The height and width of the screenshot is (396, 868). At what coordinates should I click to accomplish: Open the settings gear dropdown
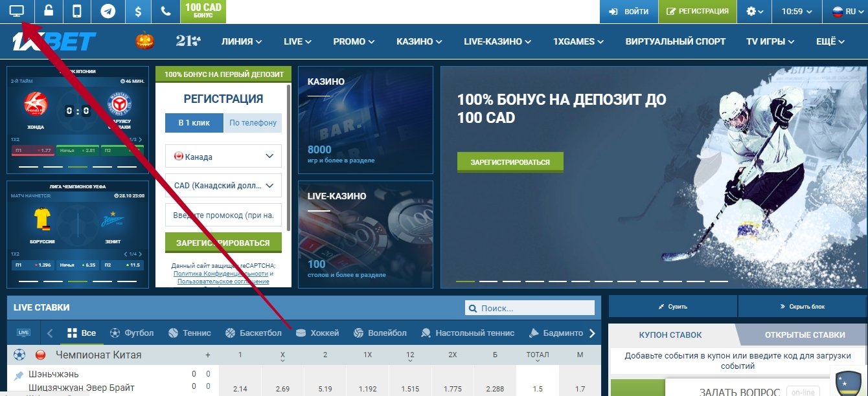pyautogui.click(x=754, y=11)
